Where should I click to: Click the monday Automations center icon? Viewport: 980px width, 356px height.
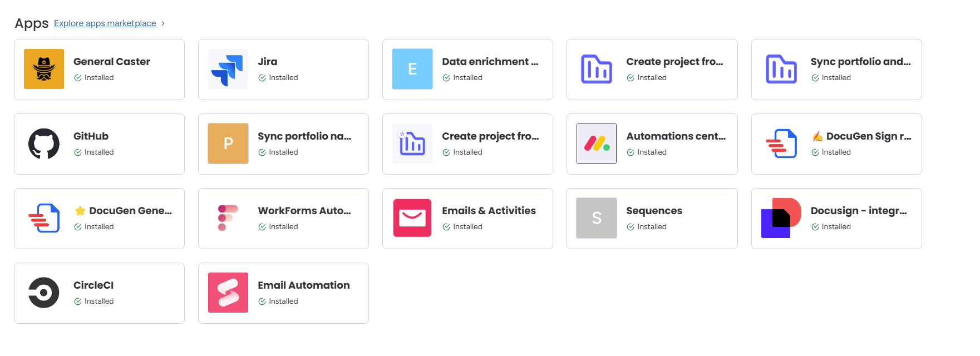pyautogui.click(x=597, y=144)
